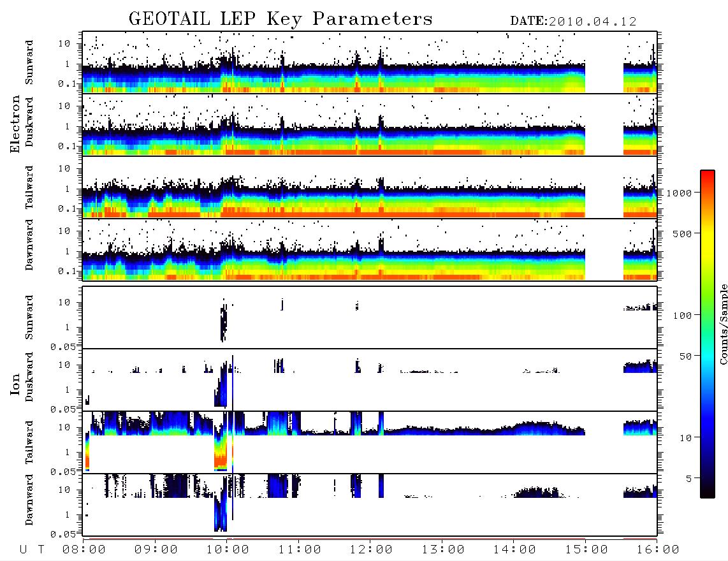
Task: Click the '09:00' time tick label
Action: click(156, 550)
